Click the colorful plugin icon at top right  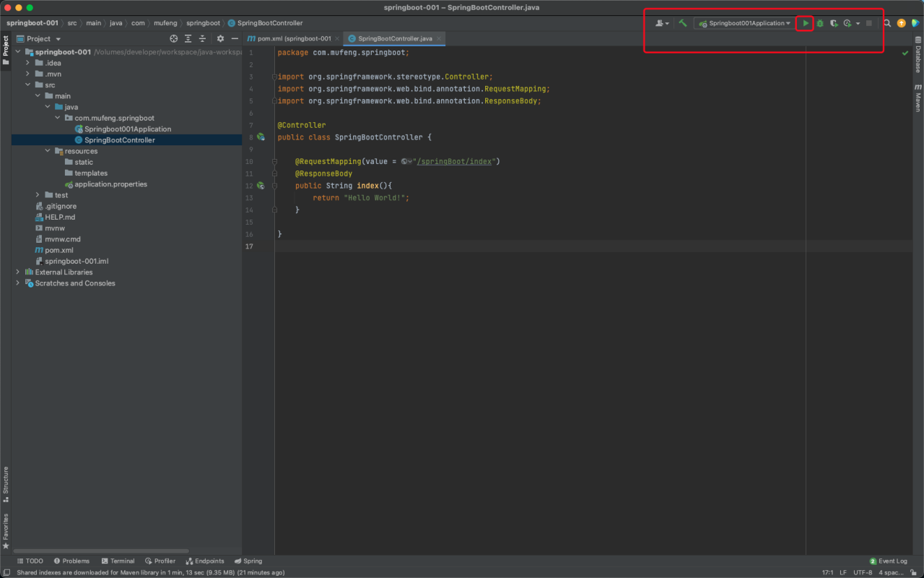click(x=915, y=23)
